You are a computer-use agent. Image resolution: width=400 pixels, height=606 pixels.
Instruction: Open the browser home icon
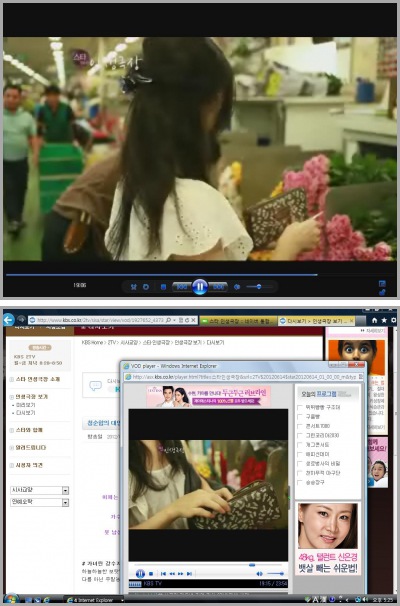point(374,320)
